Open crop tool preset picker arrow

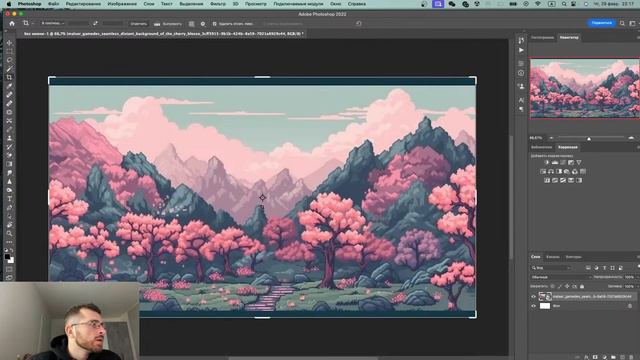pos(33,24)
